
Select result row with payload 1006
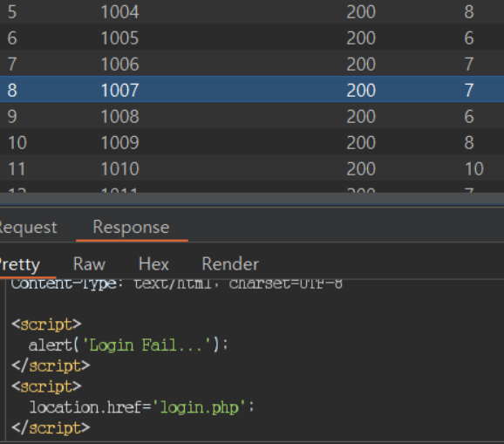(x=252, y=64)
